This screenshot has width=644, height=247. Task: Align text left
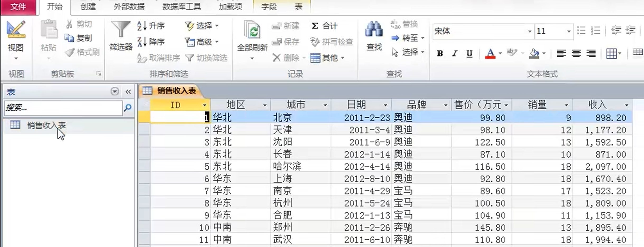pos(561,54)
